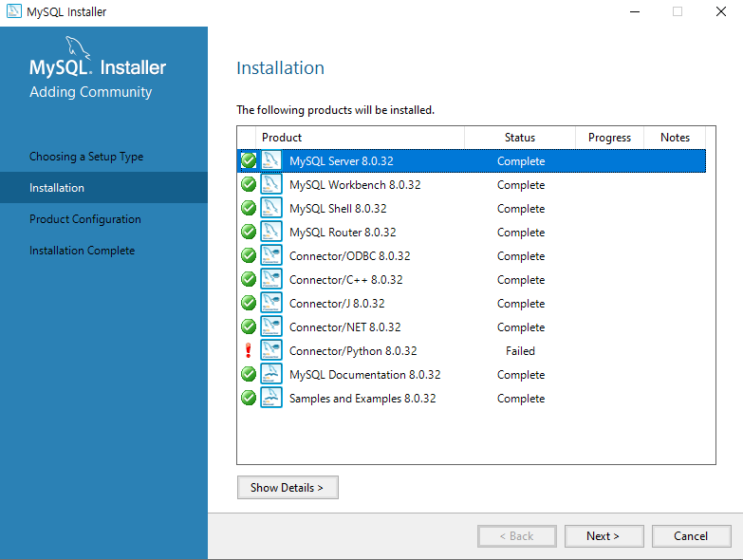Close the MySQL Installer window
This screenshot has width=743, height=560.
(721, 11)
